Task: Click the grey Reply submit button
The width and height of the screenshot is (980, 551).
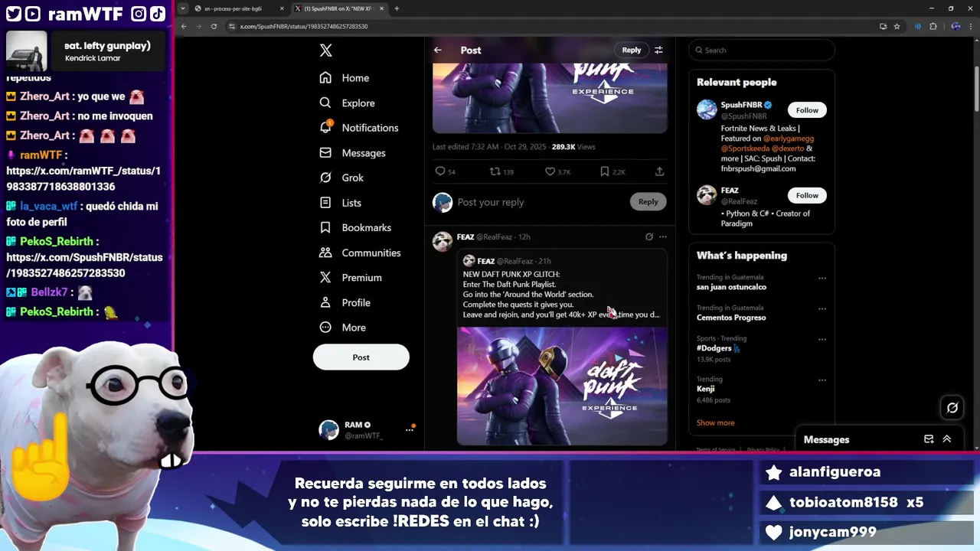Action: pos(648,202)
